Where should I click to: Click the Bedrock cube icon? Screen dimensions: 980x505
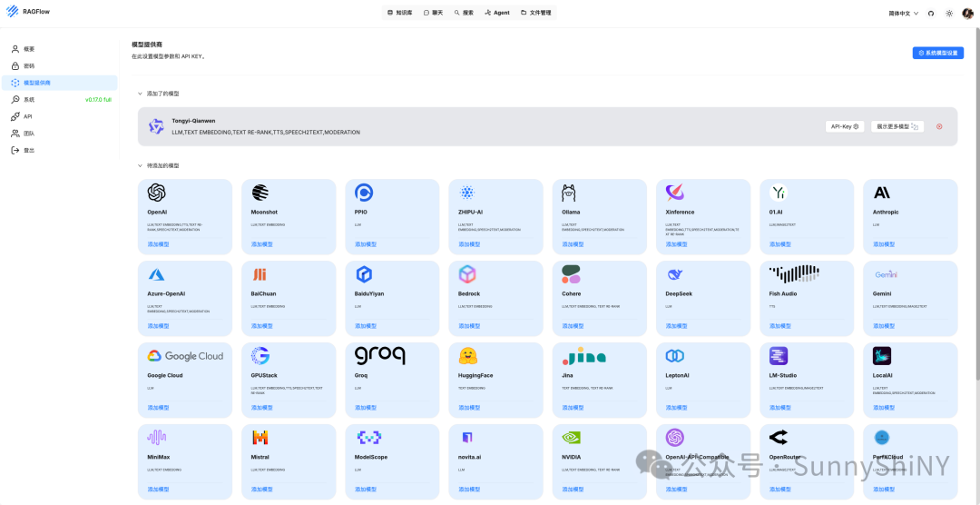coord(467,274)
